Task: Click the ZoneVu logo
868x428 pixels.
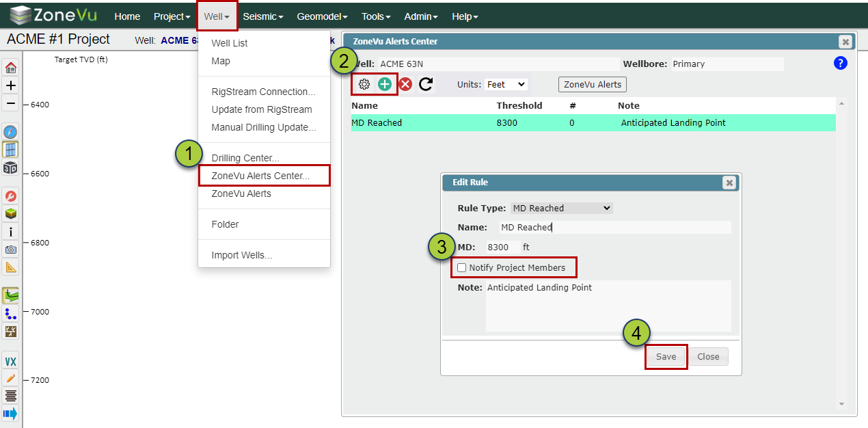Action: click(54, 15)
